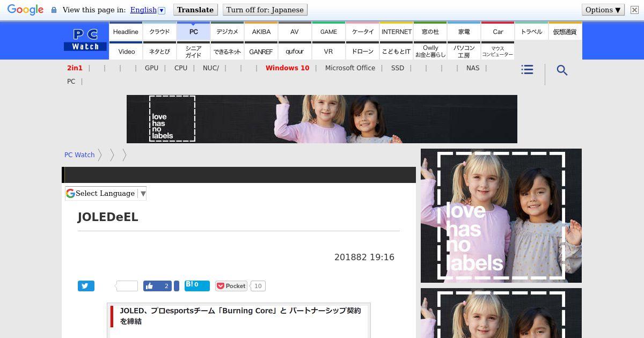Screen dimensions: 644x338
Task: Open the JOLED Burning Core article link
Action: click(240, 316)
